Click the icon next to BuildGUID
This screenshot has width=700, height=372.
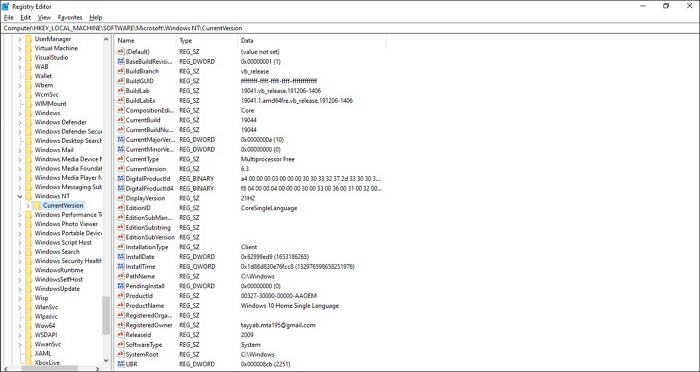120,81
